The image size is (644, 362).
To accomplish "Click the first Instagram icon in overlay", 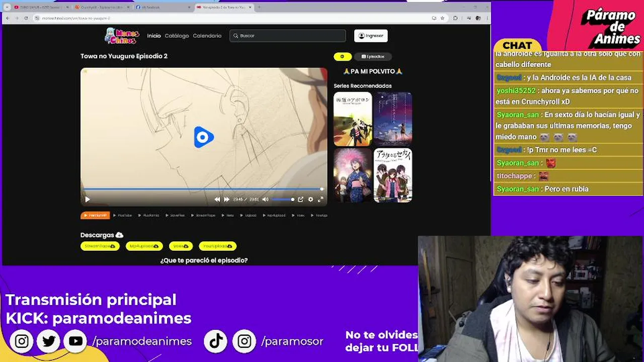I will [x=22, y=341].
